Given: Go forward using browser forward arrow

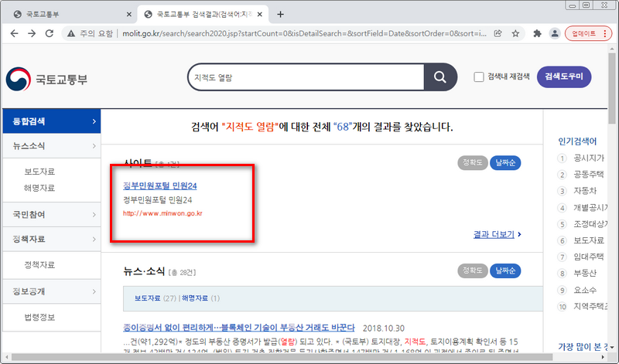Looking at the screenshot, I should 32,33.
